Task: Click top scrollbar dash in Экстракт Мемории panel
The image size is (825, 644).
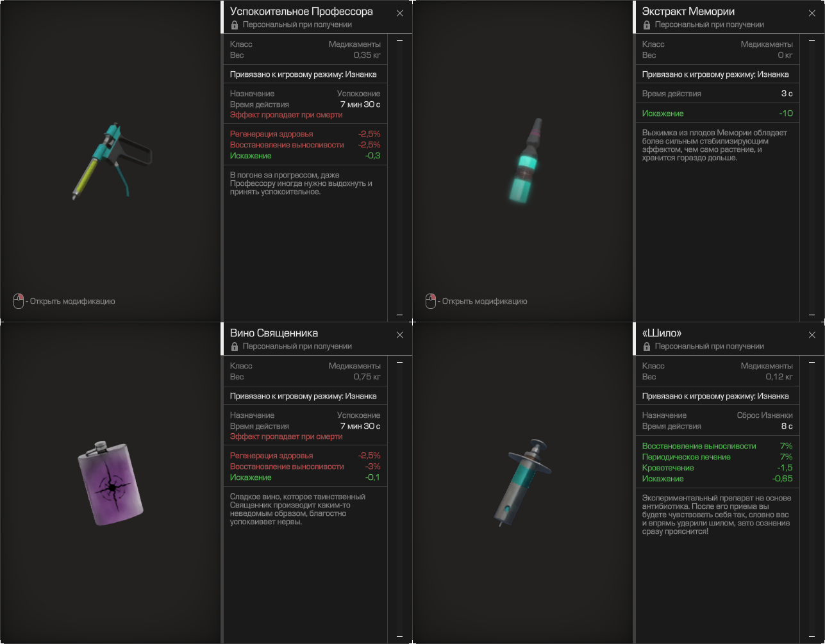Action: tap(812, 41)
